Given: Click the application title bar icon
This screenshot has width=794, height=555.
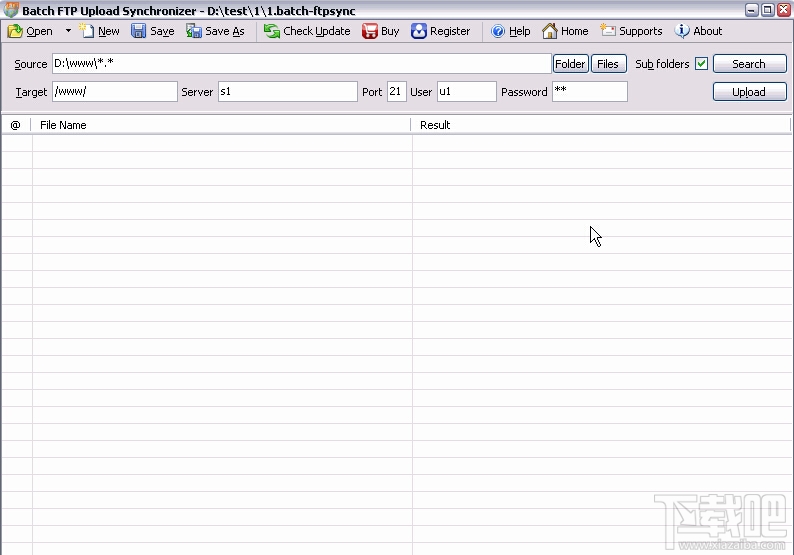Looking at the screenshot, I should coord(11,10).
